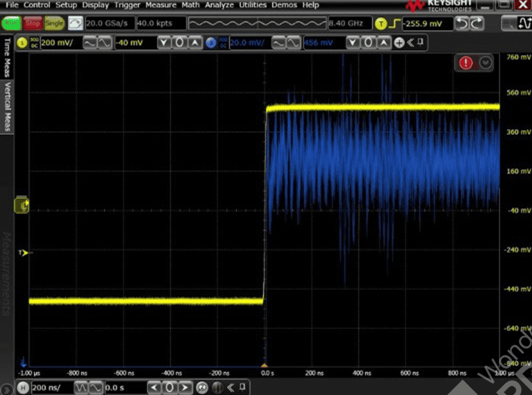Toggle blue channel 2 on or off
The image size is (532, 395).
[211, 43]
